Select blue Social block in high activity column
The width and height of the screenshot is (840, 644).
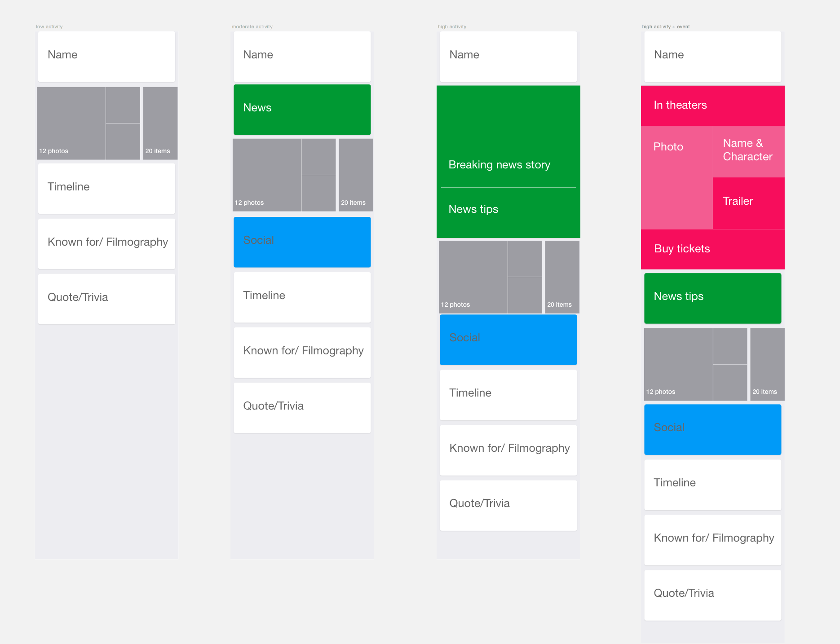(508, 340)
